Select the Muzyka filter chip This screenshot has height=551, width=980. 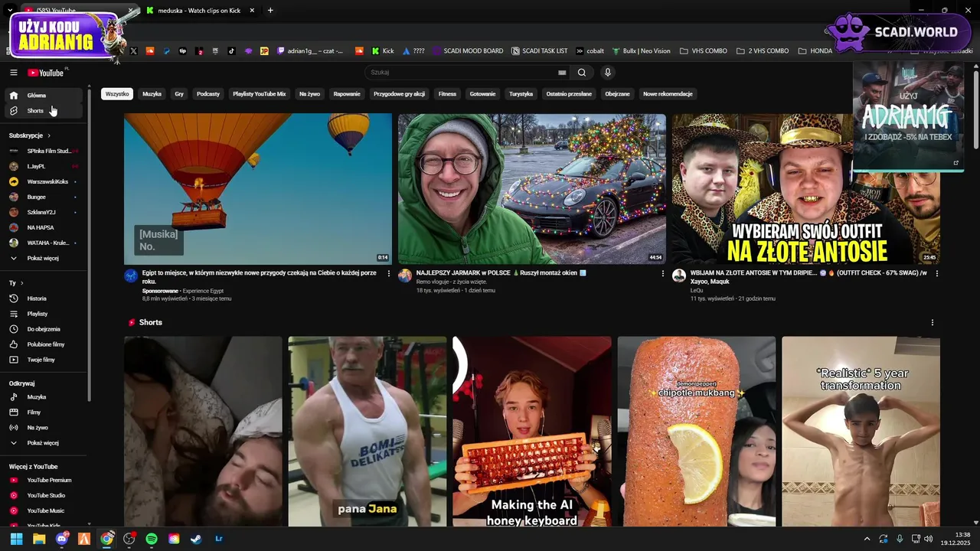[x=152, y=94]
